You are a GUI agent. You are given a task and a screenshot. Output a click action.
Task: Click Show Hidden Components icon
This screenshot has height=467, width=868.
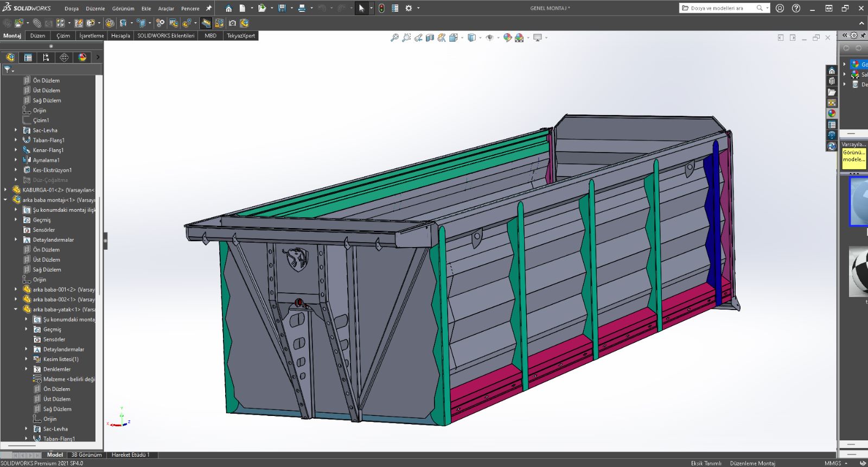click(110, 23)
